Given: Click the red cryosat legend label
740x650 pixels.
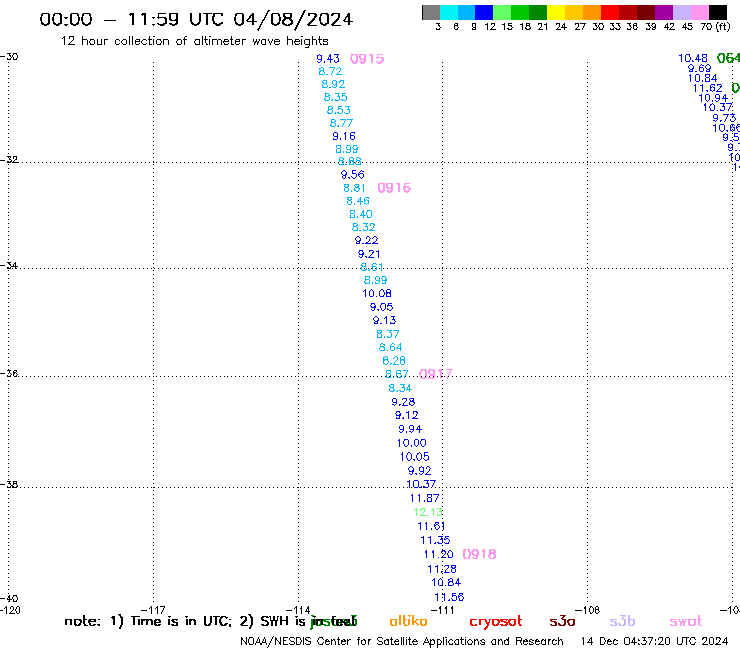Looking at the screenshot, I should (496, 621).
